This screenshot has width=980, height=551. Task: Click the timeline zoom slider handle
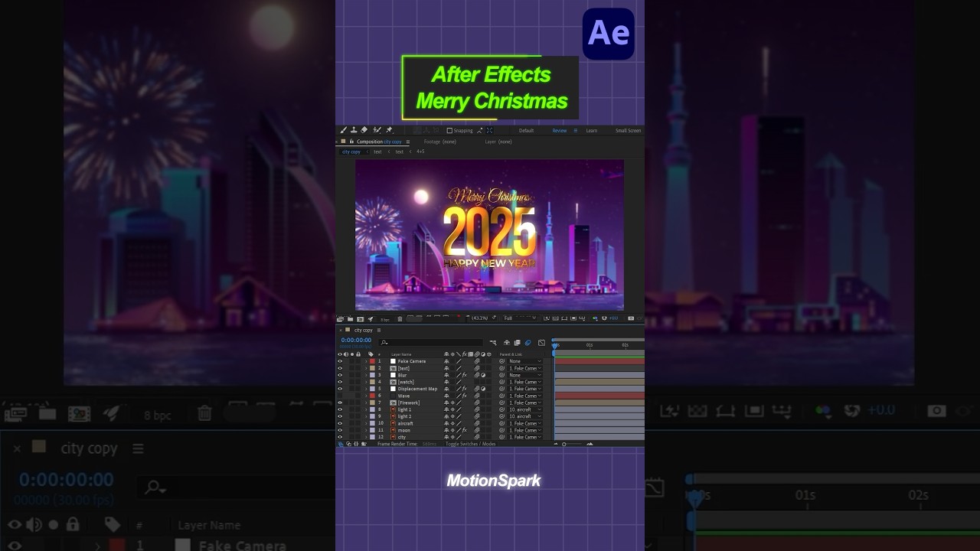564,444
